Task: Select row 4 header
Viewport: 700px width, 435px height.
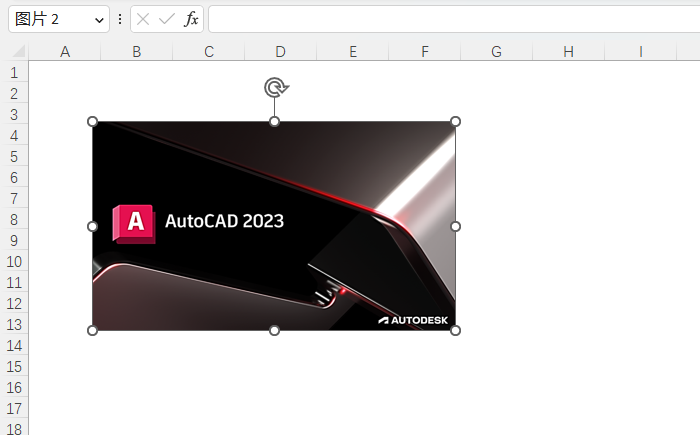Action: click(x=14, y=135)
